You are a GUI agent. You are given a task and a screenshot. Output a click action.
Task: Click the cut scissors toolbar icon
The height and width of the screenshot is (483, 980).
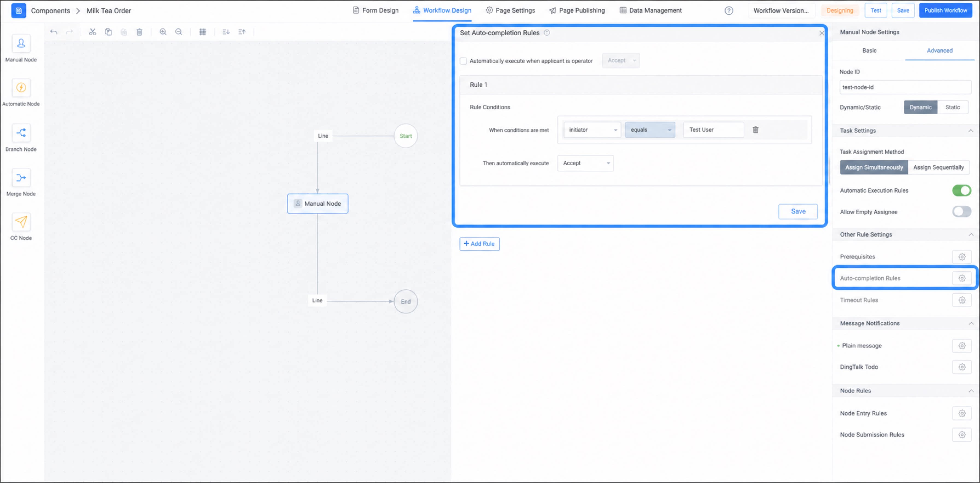click(92, 32)
